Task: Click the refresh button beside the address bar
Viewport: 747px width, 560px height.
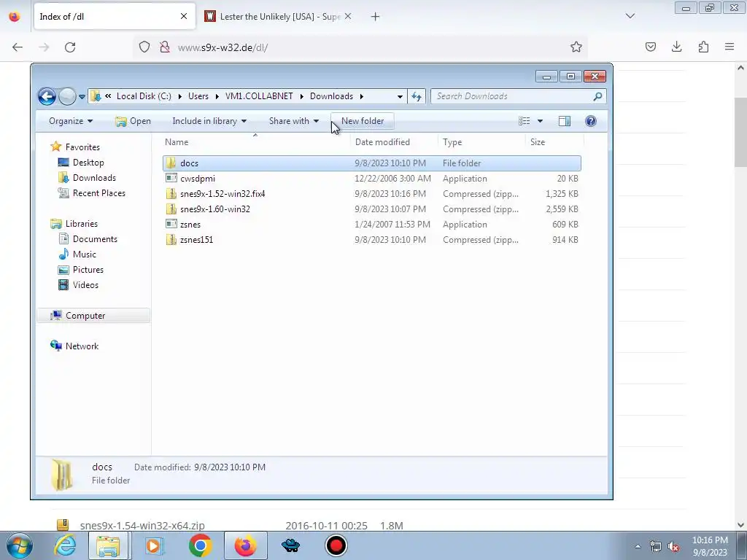Action: click(x=417, y=96)
